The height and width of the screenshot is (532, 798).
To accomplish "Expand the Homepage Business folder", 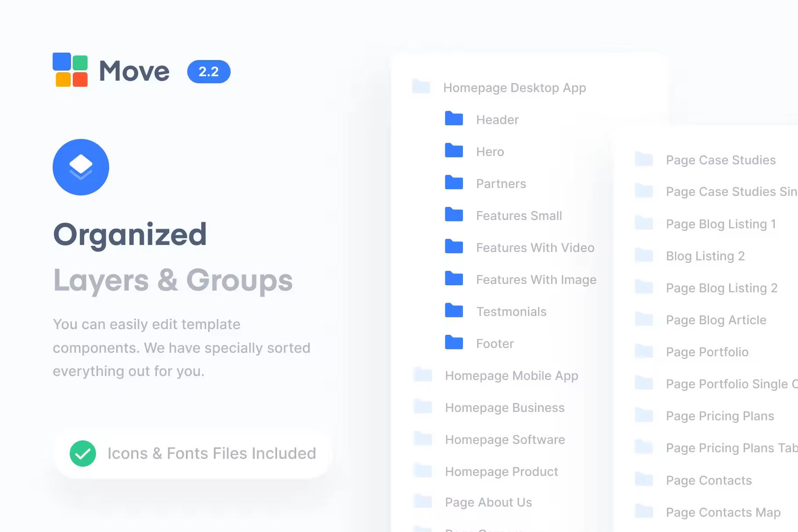I will [x=423, y=407].
